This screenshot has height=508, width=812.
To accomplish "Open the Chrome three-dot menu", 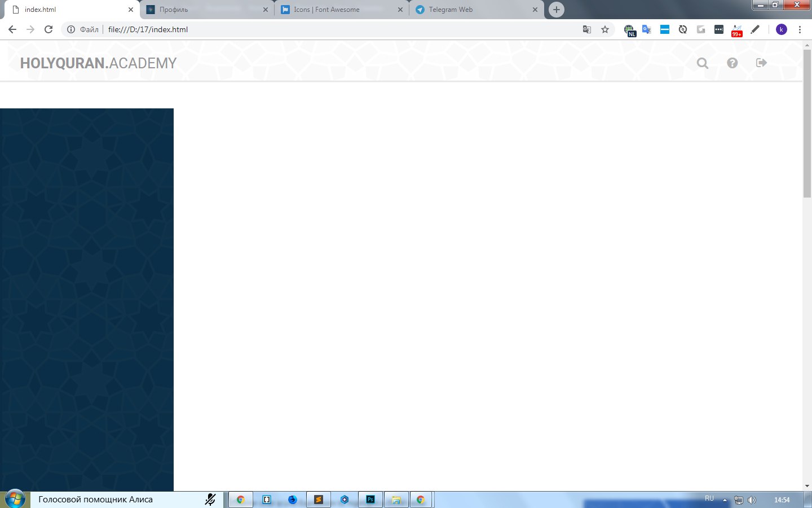I will (x=800, y=29).
